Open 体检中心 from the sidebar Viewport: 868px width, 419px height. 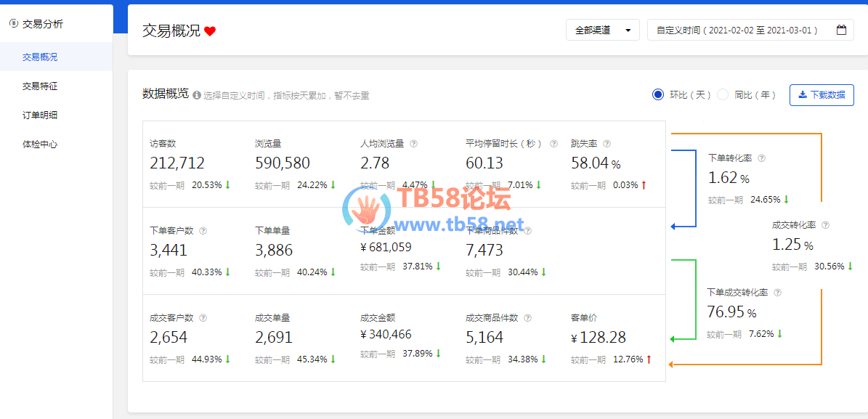(40, 145)
